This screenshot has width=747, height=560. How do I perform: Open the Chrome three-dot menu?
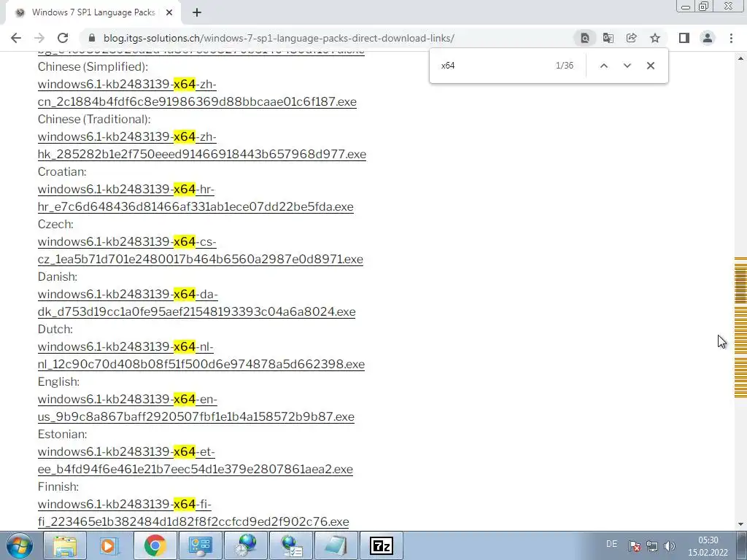pyautogui.click(x=731, y=38)
